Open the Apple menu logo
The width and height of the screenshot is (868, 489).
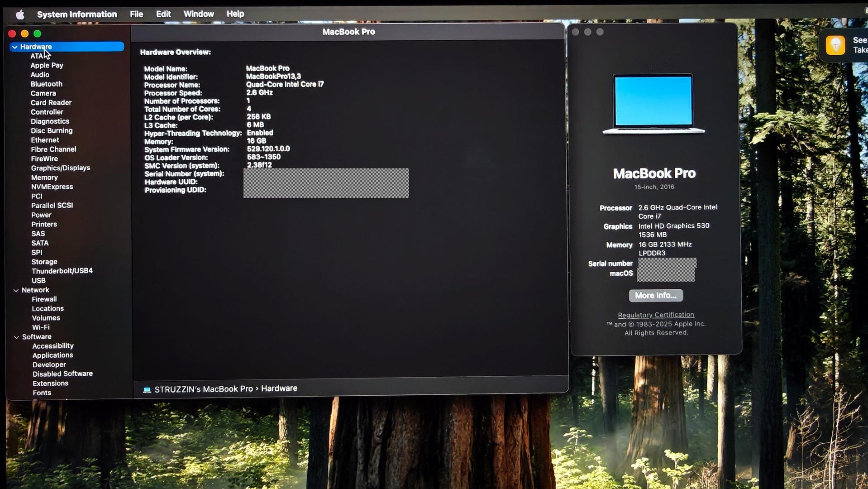[20, 14]
